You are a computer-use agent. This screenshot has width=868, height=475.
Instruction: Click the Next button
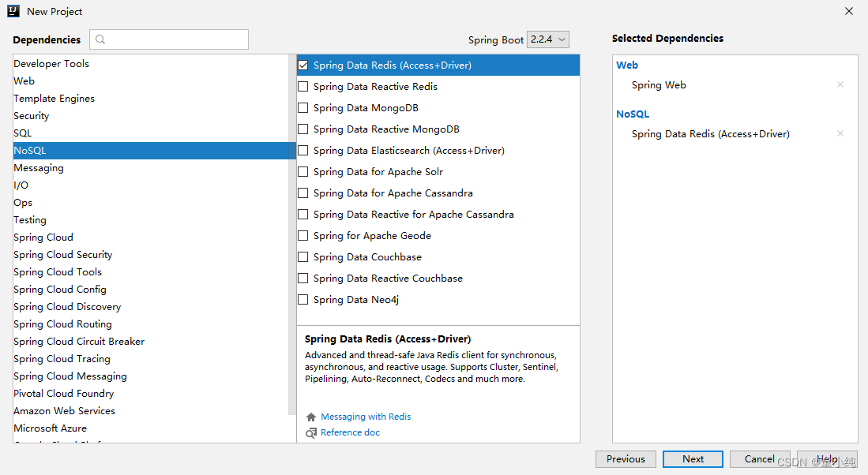tap(693, 459)
